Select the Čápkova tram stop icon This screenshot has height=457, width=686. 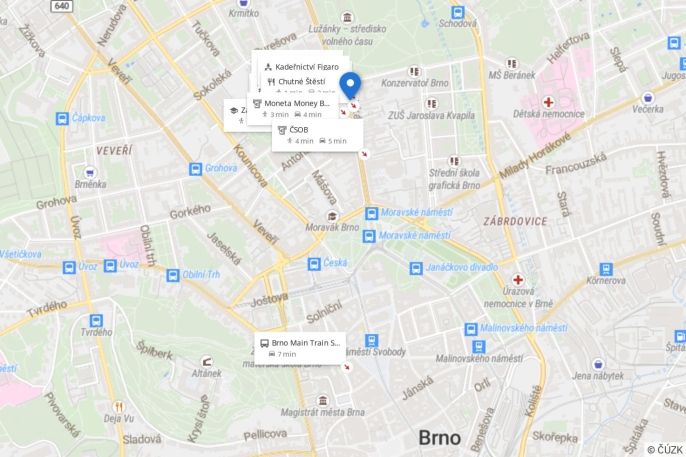coord(62,119)
